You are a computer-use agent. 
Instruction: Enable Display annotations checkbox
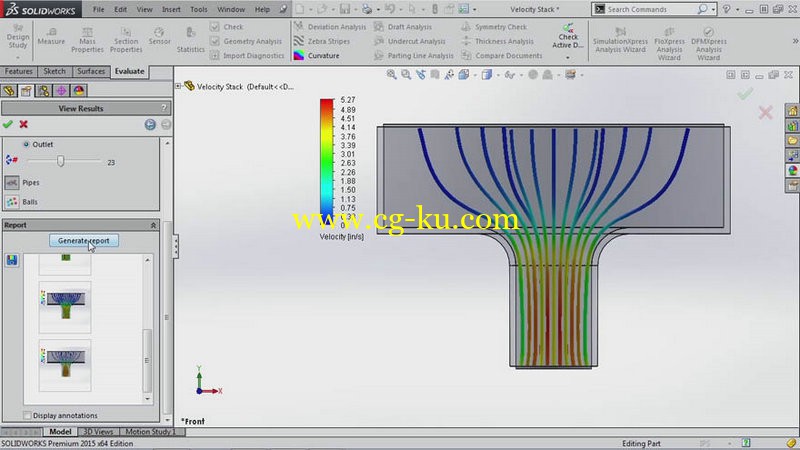(x=28, y=415)
